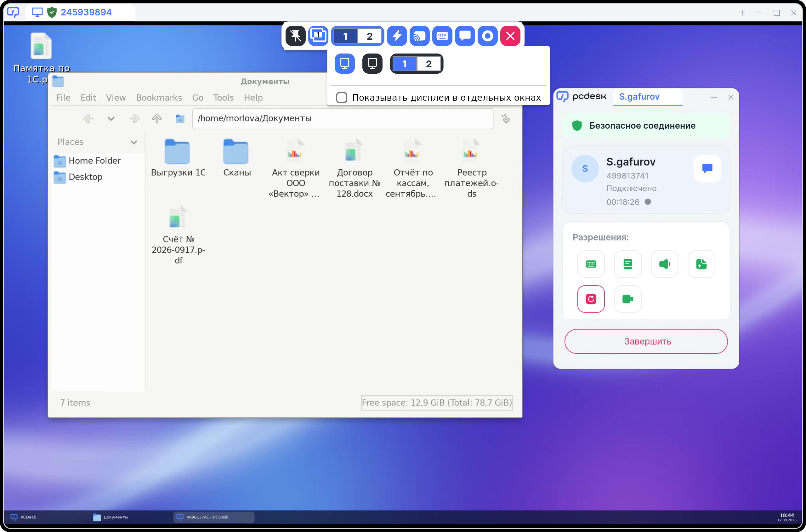This screenshot has width=806, height=532.
Task: Start session recording with the circle icon
Action: pyautogui.click(x=487, y=36)
